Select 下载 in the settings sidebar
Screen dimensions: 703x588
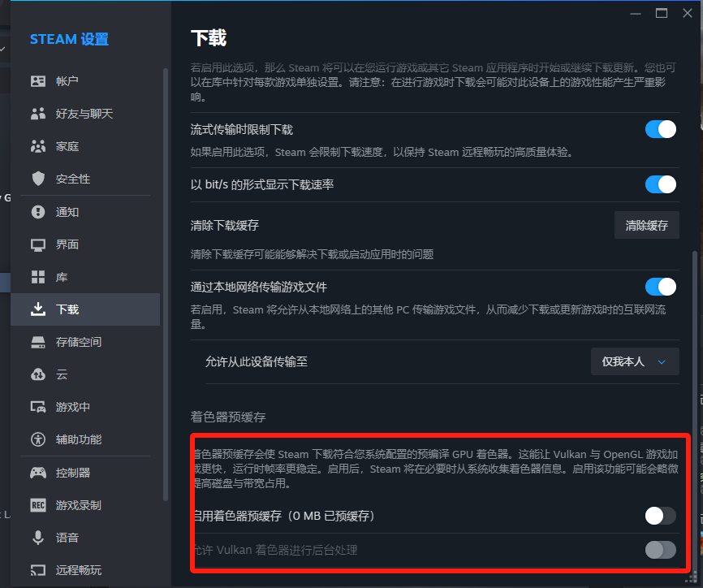(85, 309)
